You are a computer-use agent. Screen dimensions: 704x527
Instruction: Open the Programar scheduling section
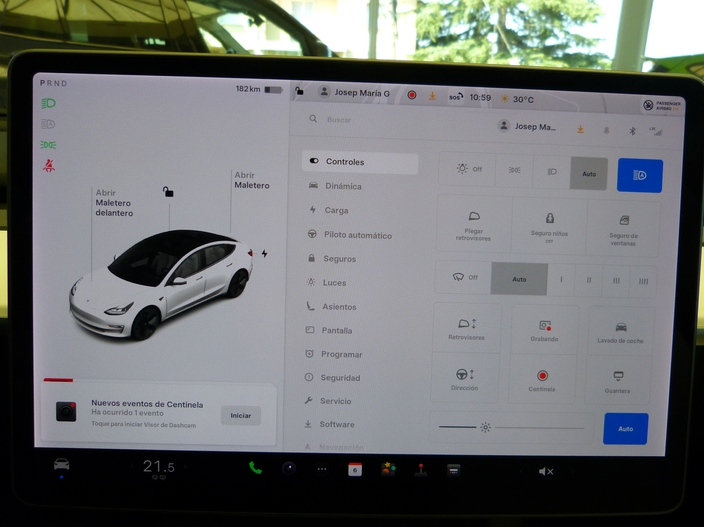[334, 354]
